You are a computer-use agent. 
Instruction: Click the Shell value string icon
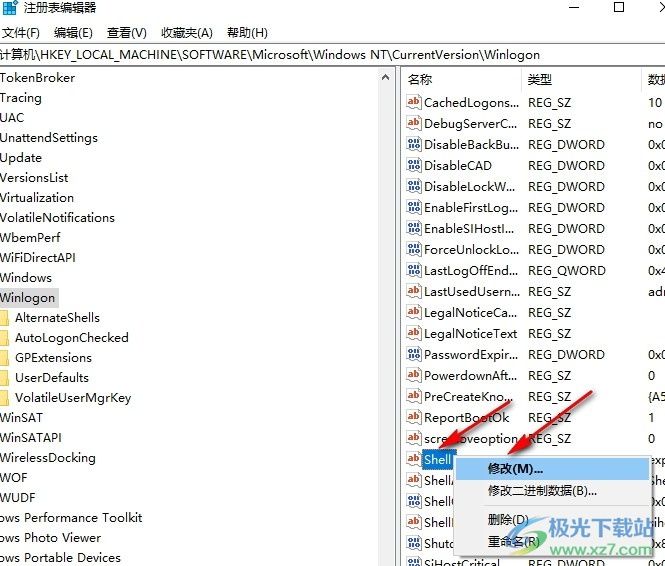[414, 459]
